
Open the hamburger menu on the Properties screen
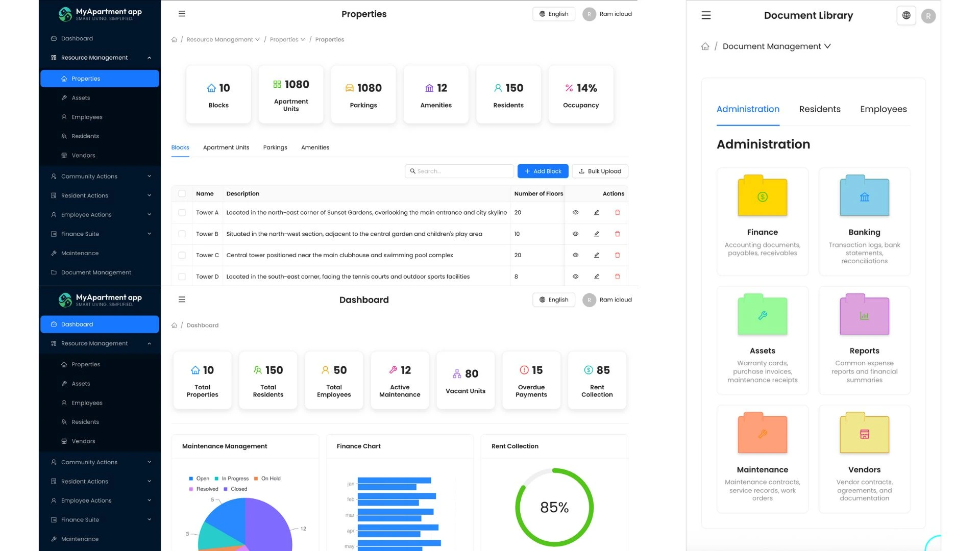pyautogui.click(x=182, y=14)
